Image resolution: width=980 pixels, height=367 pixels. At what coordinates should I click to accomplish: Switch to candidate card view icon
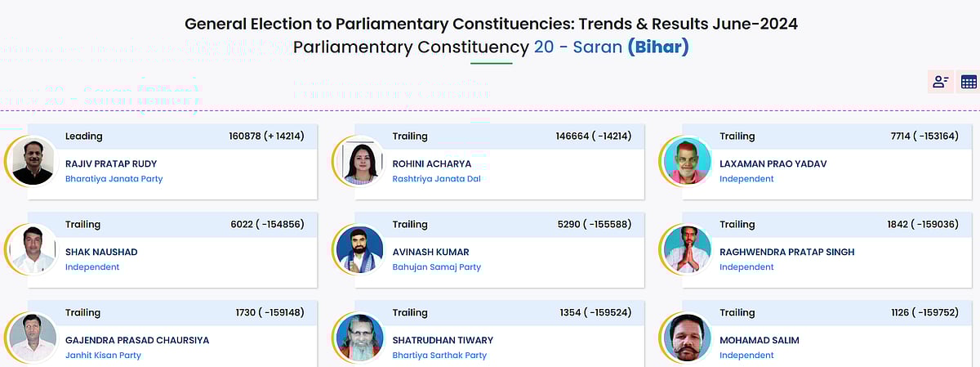tap(941, 82)
